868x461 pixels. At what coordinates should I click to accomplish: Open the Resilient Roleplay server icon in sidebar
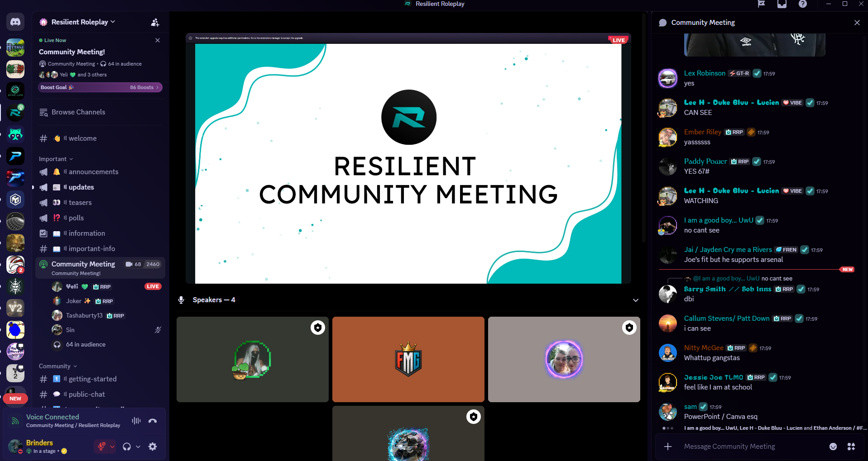pyautogui.click(x=15, y=113)
